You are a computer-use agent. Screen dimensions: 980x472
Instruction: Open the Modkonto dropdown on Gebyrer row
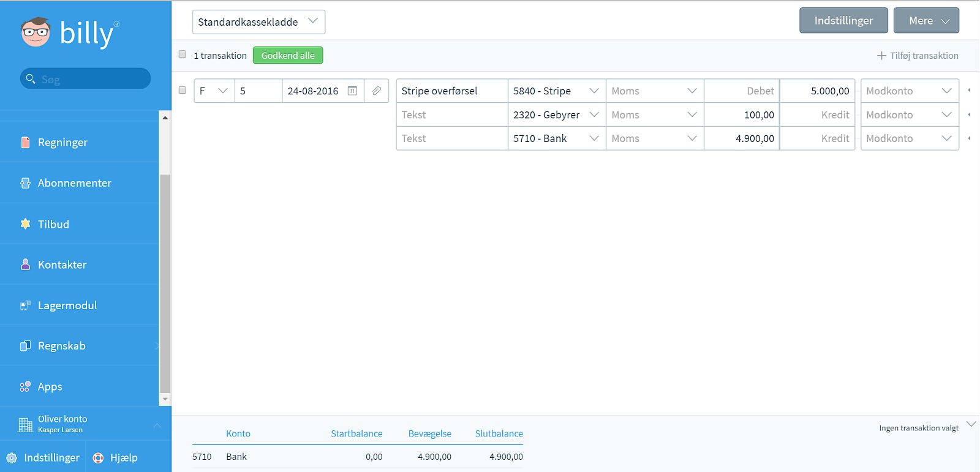(x=910, y=114)
